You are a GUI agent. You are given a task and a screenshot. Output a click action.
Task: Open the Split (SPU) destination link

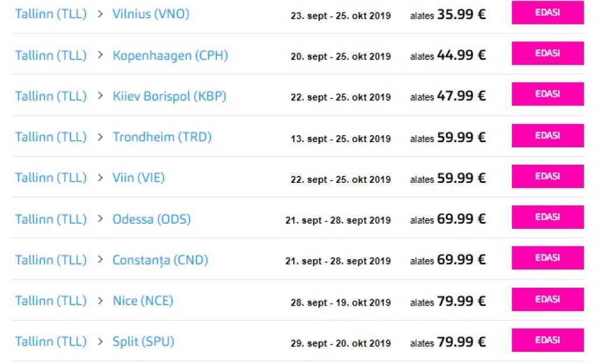click(143, 341)
